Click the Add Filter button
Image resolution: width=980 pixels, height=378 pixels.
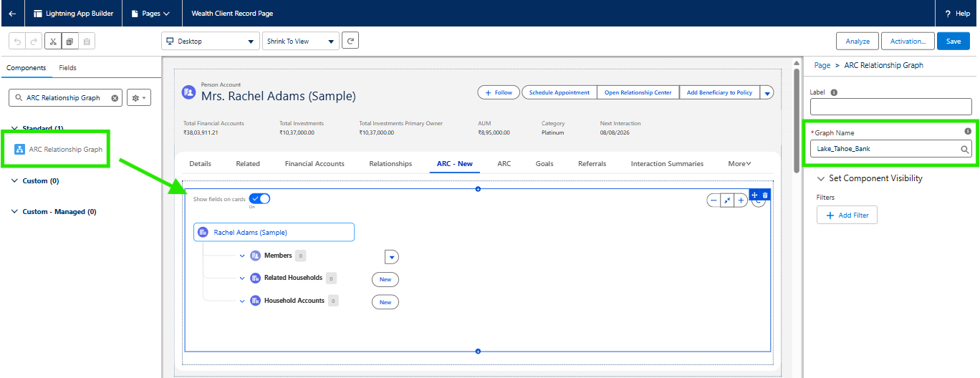[x=847, y=215]
